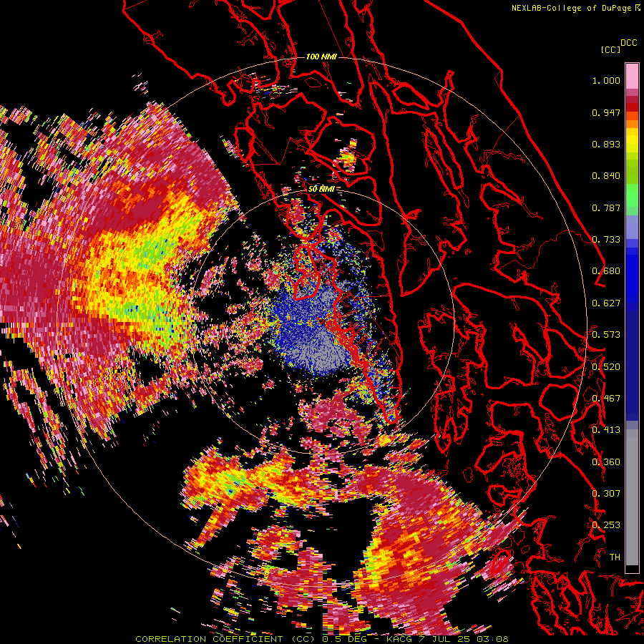
Task: Click the yellow segment of the color bar
Action: click(632, 140)
